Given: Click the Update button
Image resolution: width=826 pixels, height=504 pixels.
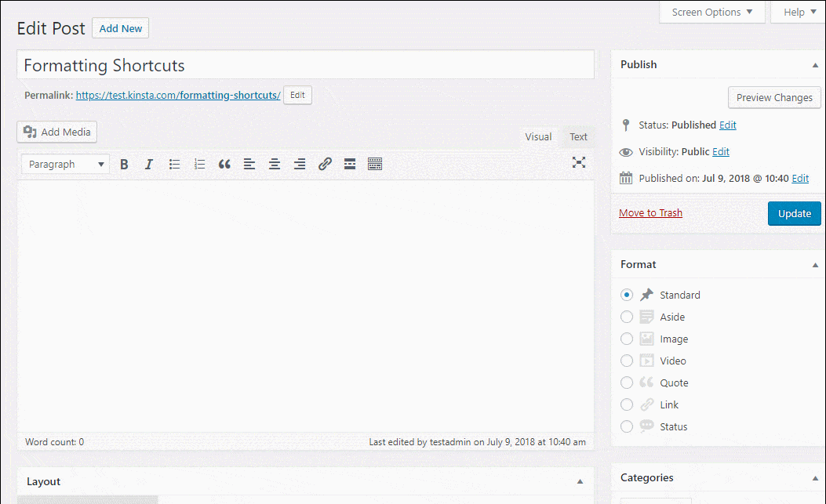Looking at the screenshot, I should tap(794, 213).
